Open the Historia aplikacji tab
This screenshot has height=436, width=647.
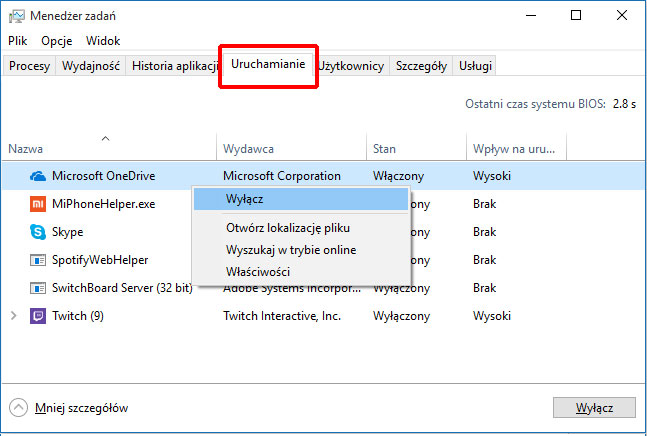[x=175, y=66]
